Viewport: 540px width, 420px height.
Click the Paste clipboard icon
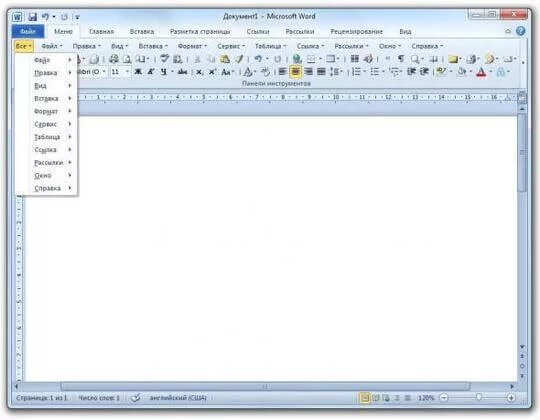225,59
